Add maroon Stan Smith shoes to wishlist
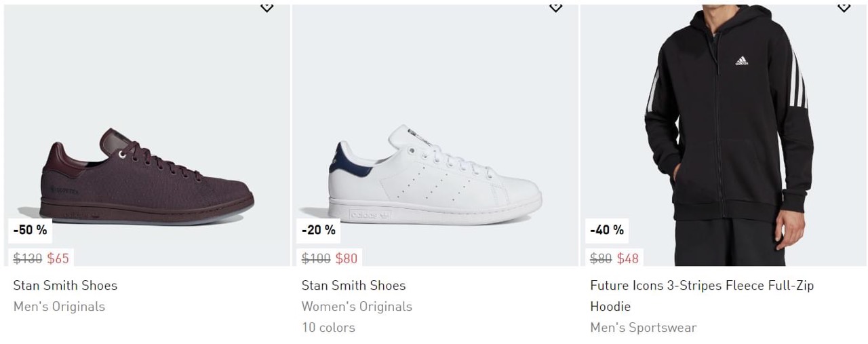The image size is (868, 344). [267, 7]
